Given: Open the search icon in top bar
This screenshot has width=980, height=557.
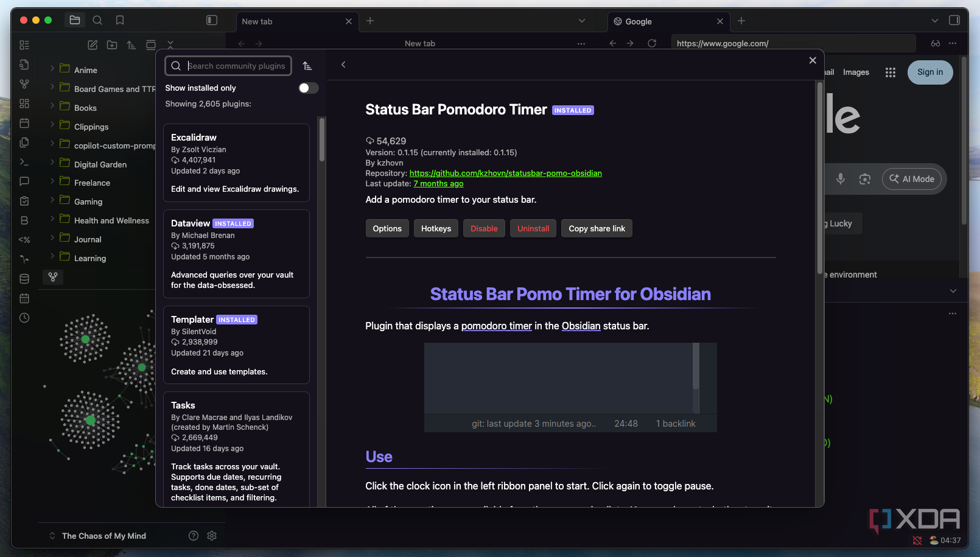Looking at the screenshot, I should 97,20.
